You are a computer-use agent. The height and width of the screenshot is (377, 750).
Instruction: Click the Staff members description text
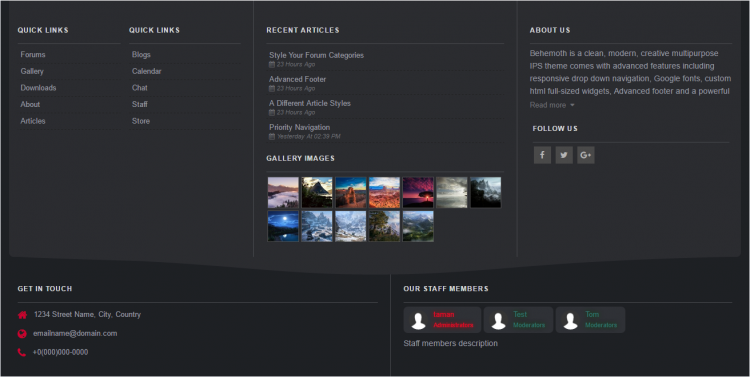click(x=451, y=344)
